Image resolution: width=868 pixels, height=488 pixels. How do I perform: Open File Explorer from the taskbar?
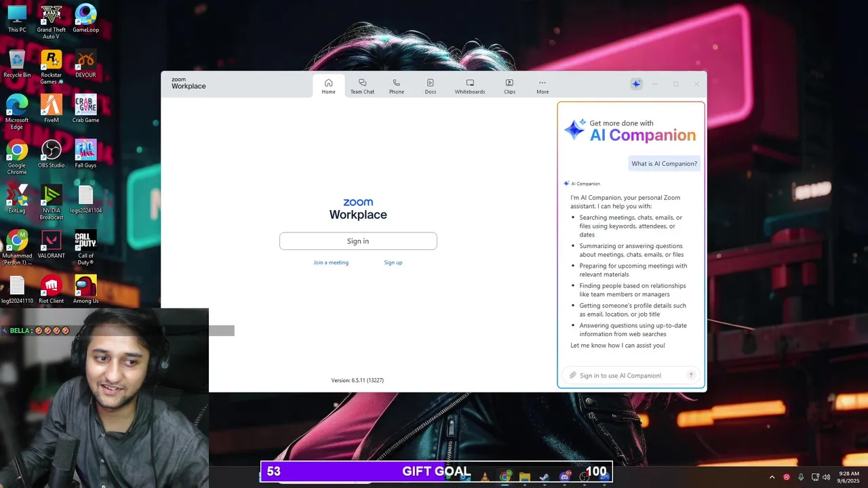tap(525, 476)
